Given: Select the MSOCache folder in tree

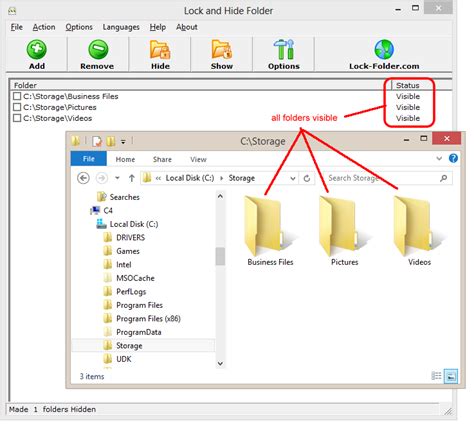Looking at the screenshot, I should (135, 278).
